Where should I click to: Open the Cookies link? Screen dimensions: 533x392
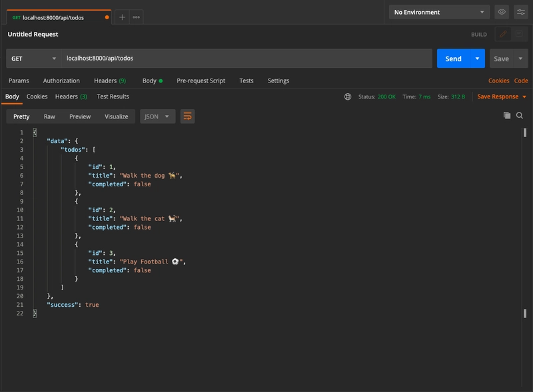coord(498,81)
